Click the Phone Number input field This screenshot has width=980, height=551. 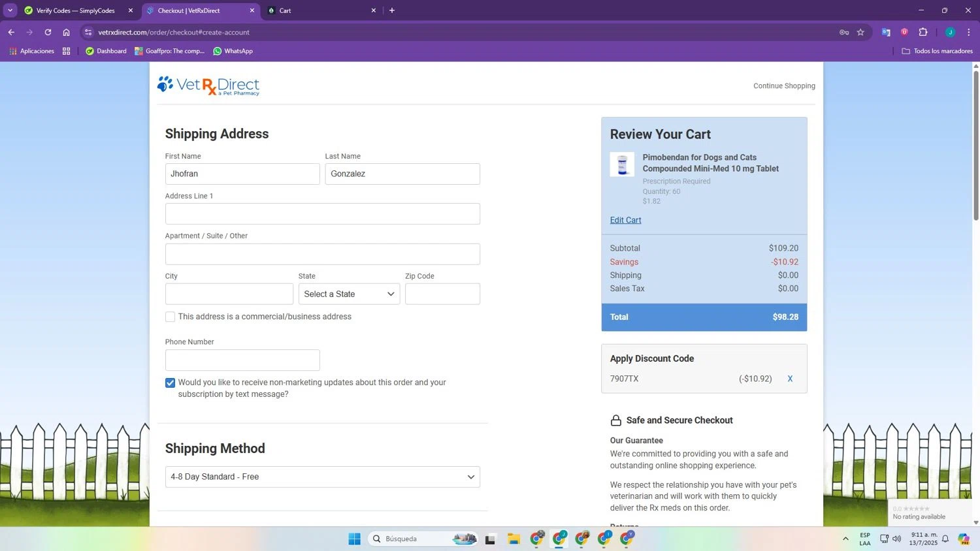pos(242,360)
